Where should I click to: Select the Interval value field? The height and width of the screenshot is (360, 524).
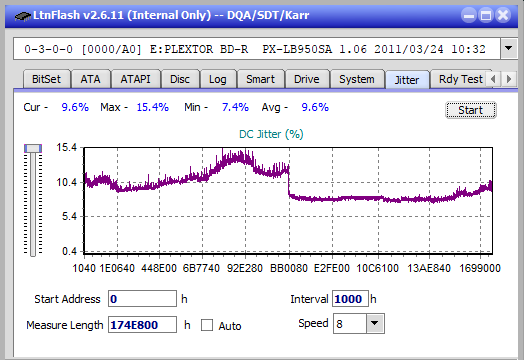(x=350, y=298)
